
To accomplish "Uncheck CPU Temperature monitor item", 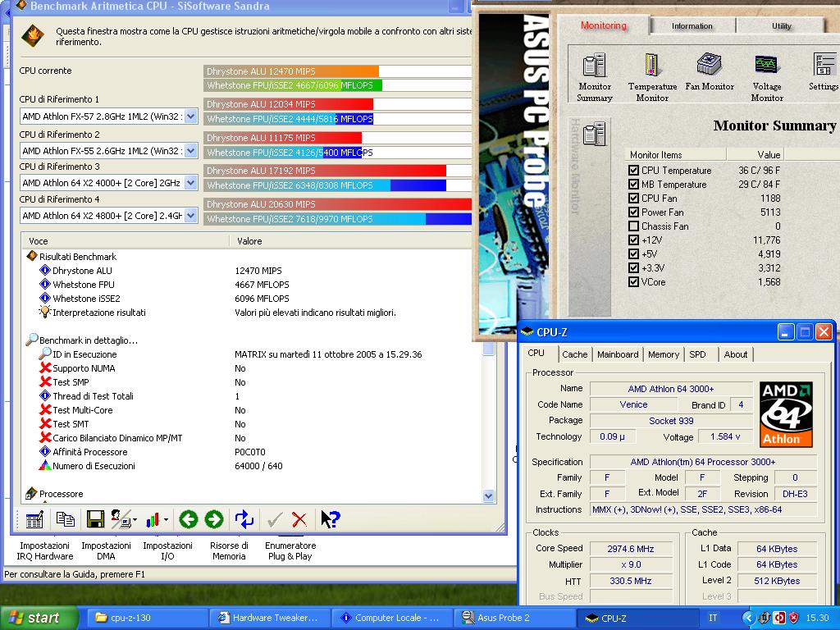I will 633,171.
